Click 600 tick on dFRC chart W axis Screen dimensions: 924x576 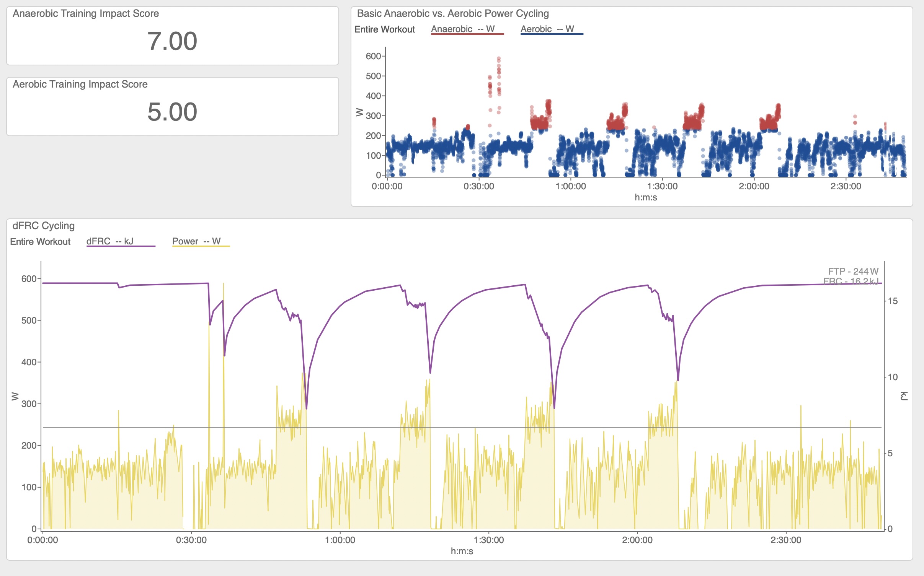coord(29,279)
